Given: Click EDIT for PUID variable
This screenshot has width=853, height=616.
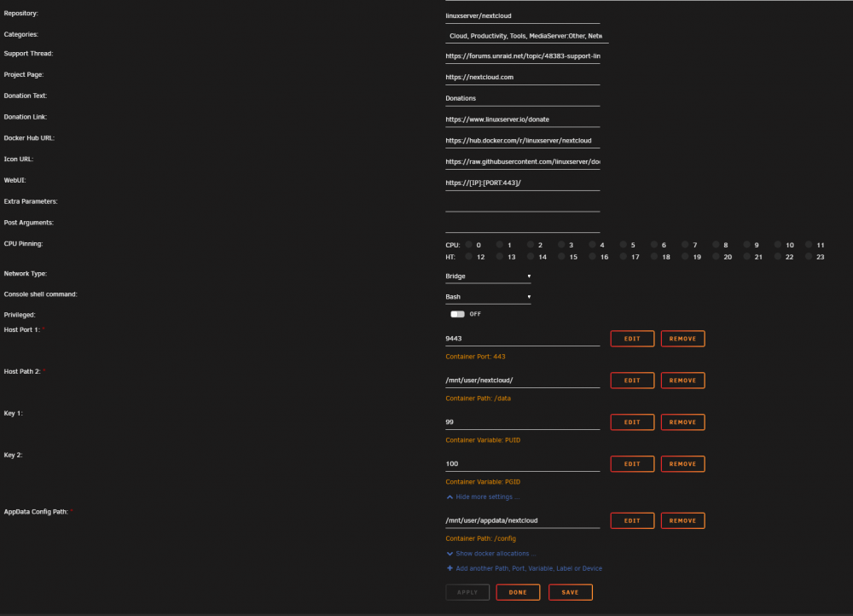Looking at the screenshot, I should point(632,422).
